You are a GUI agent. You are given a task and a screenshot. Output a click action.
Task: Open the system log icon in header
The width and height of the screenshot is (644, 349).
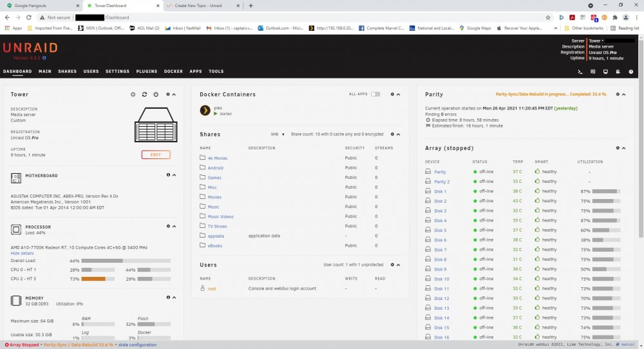click(x=618, y=71)
